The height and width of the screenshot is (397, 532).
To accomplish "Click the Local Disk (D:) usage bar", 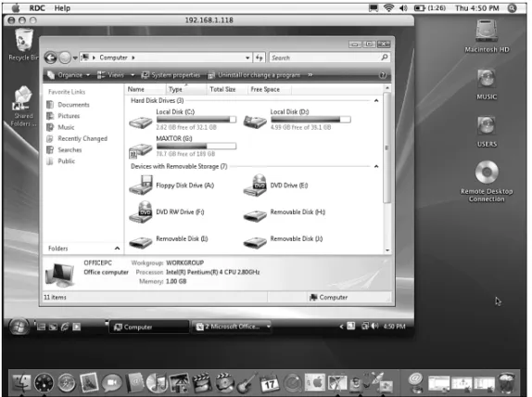I will click(x=310, y=120).
